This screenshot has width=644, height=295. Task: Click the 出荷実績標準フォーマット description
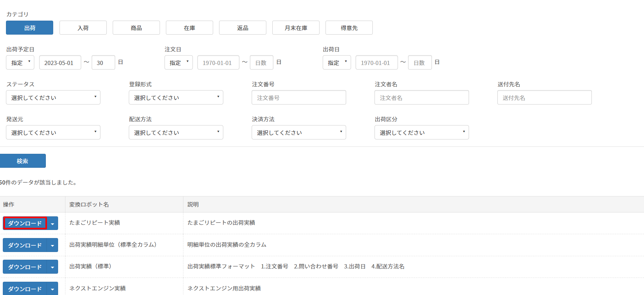(296, 266)
